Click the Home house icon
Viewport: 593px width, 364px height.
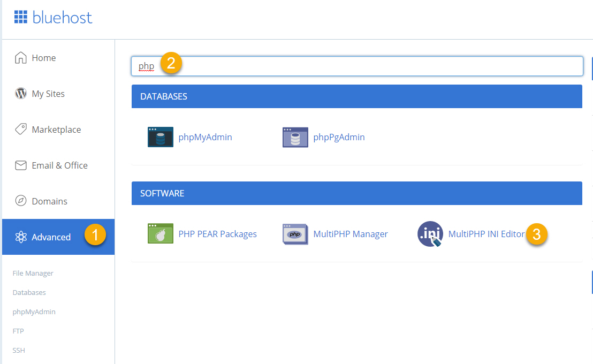pos(21,58)
